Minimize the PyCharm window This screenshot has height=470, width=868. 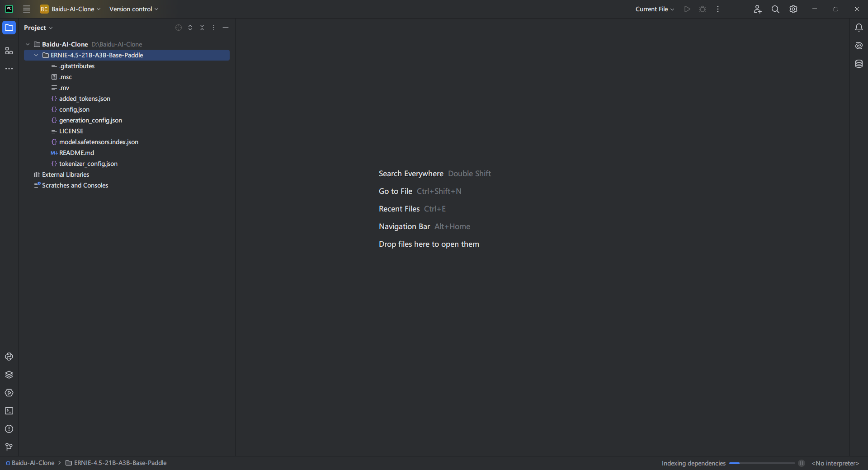815,9
